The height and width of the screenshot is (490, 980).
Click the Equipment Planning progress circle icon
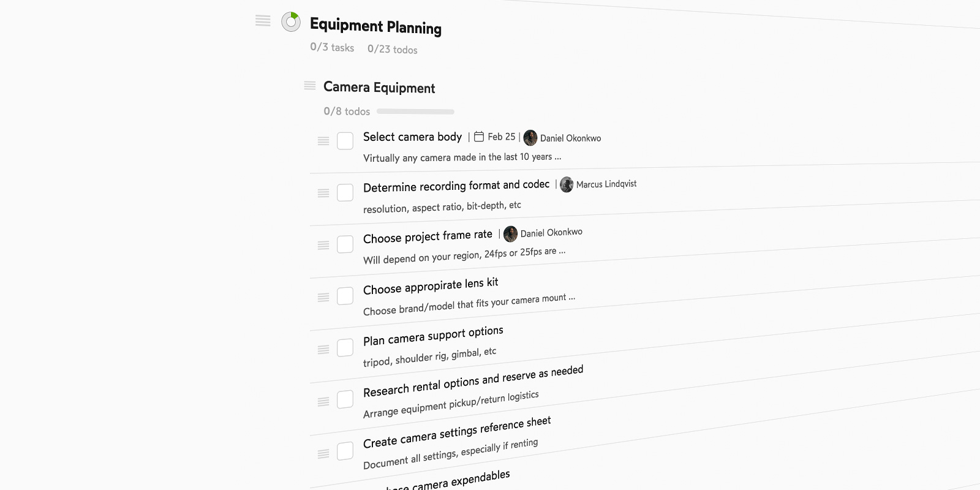coord(291,22)
